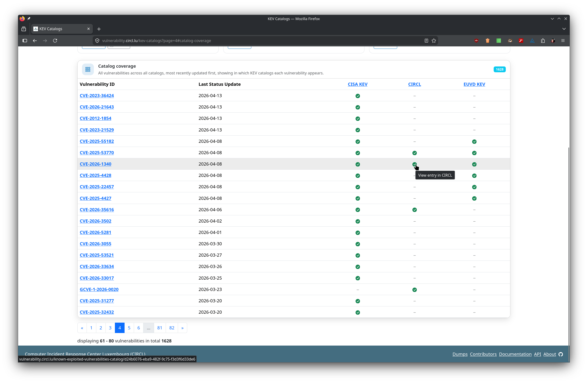Click EUVD KEV checkmark for CVE-2025-4427

point(474,198)
